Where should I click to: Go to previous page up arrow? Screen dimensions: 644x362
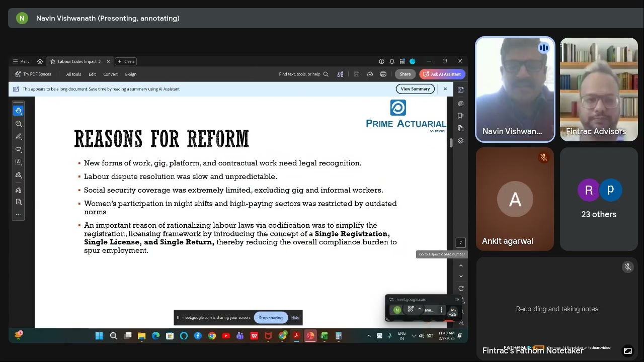[461, 265]
